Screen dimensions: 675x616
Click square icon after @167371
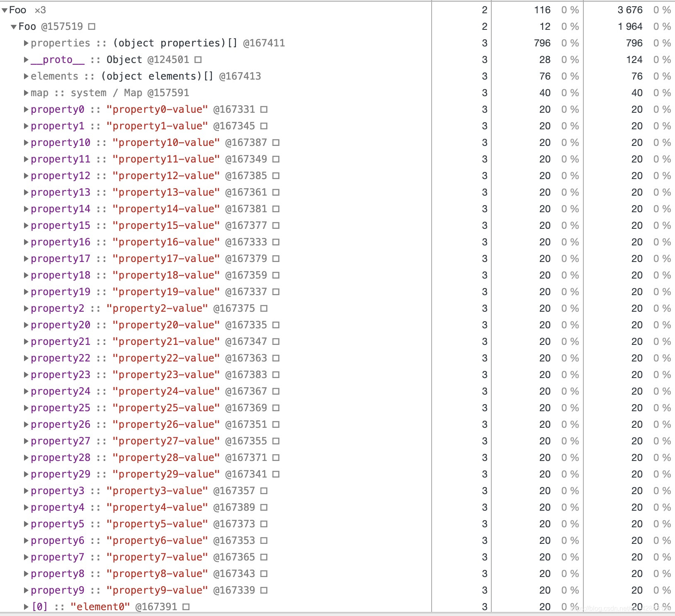(276, 458)
